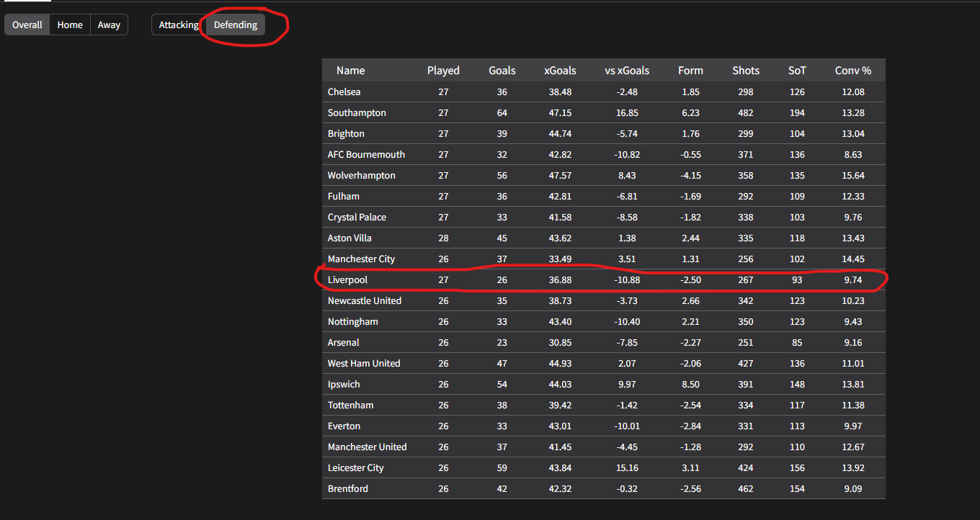Screen dimensions: 980x520
Task: Sort by xGoals column header
Action: (560, 71)
